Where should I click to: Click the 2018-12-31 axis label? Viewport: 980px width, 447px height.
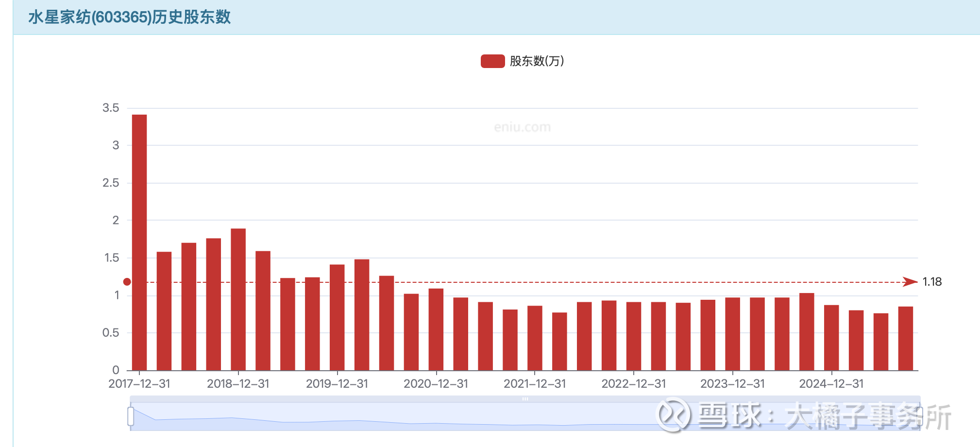[238, 384]
